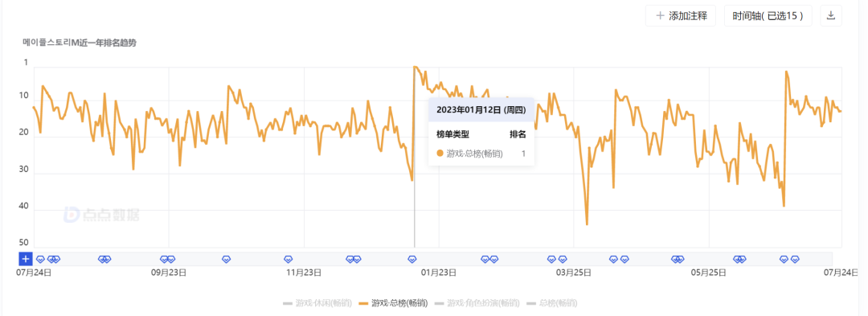Click the lone timeline marker before 11月23日
868x316 pixels.
pyautogui.click(x=288, y=259)
